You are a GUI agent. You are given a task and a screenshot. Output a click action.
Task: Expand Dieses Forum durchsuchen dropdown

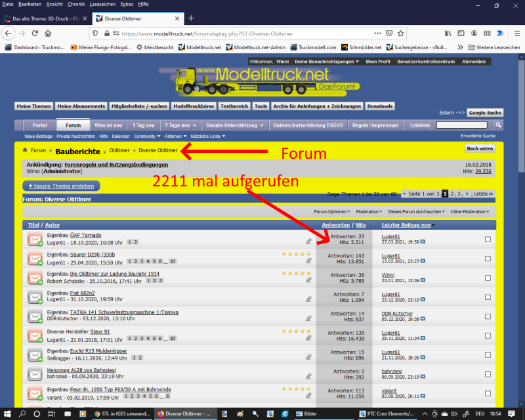pos(417,212)
